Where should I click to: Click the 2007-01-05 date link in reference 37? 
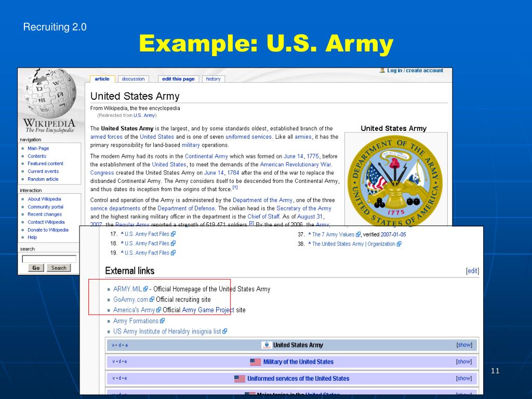pyautogui.click(x=393, y=234)
